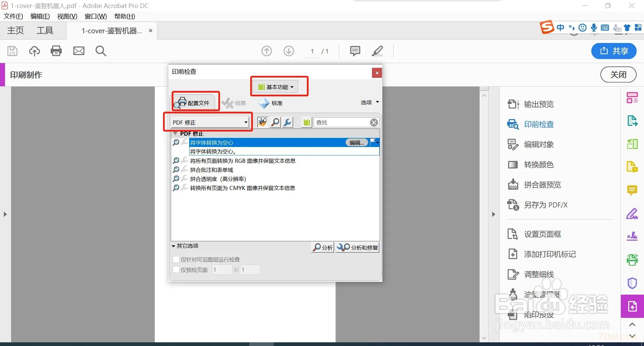644x346 pixels.
Task: Select single fixups wrench icon in preflight
Action: coord(287,122)
